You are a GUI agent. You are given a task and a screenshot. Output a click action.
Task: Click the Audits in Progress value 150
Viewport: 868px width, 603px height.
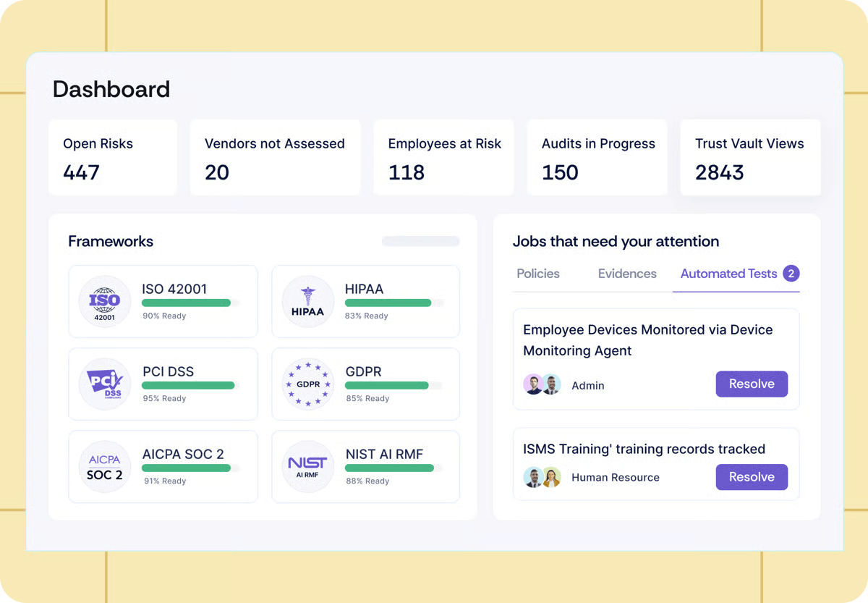tap(560, 172)
